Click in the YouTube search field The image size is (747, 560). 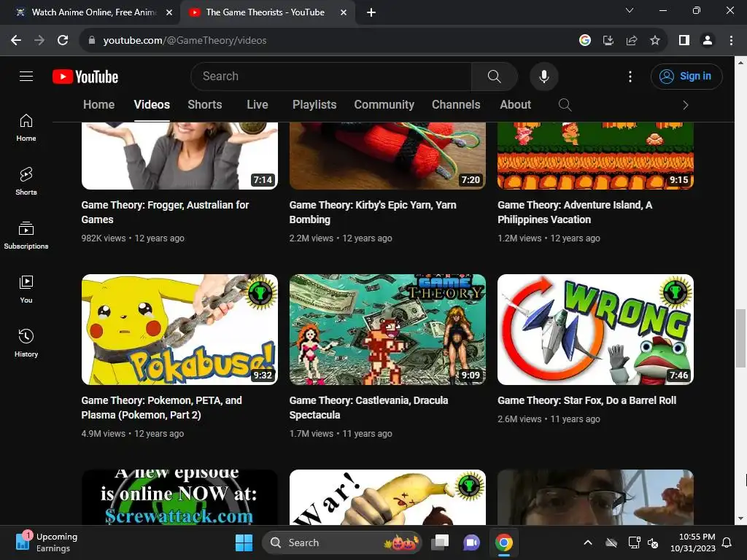coord(331,76)
